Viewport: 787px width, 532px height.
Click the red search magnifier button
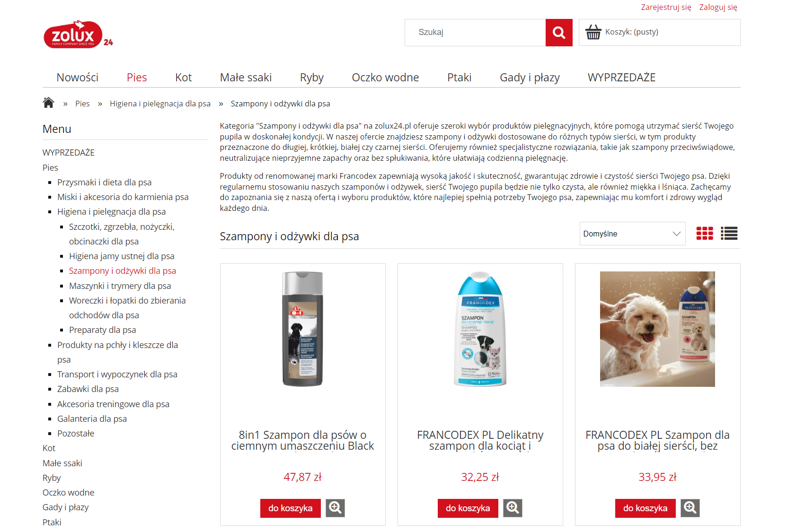click(x=559, y=33)
